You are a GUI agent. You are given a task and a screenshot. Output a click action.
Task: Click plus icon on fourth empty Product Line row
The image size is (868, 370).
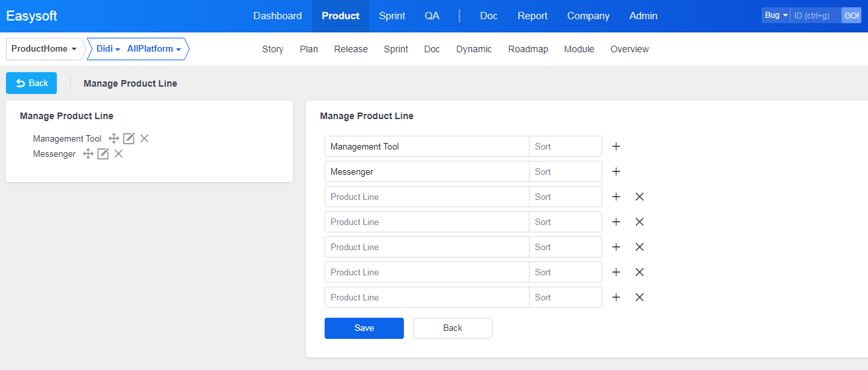click(x=616, y=272)
